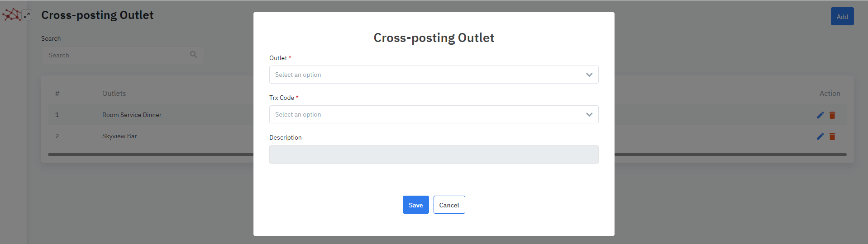Cancel the dialog
868x244 pixels.
click(x=449, y=205)
